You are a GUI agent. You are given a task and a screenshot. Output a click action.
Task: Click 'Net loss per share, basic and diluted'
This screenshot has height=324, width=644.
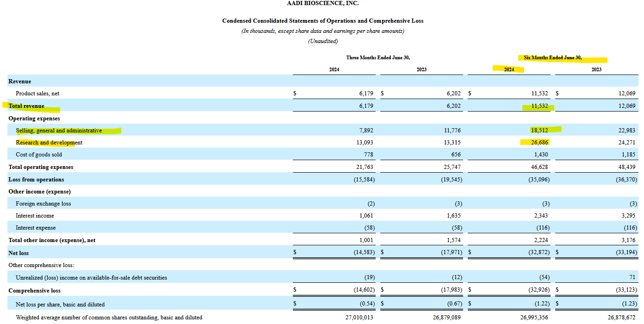tap(60, 305)
